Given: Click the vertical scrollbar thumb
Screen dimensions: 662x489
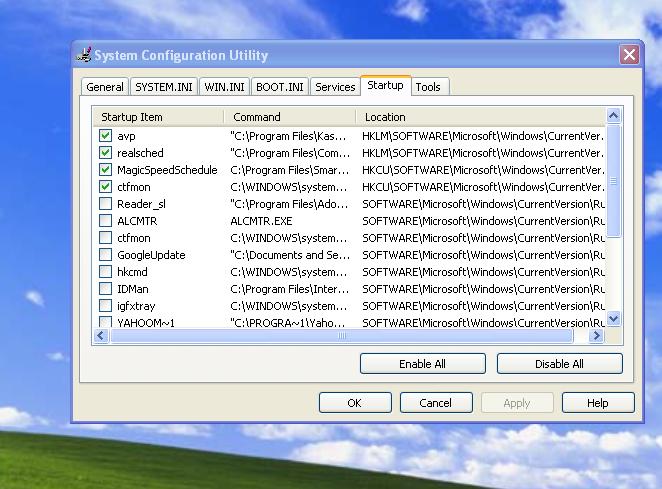Looking at the screenshot, I should (613, 181).
